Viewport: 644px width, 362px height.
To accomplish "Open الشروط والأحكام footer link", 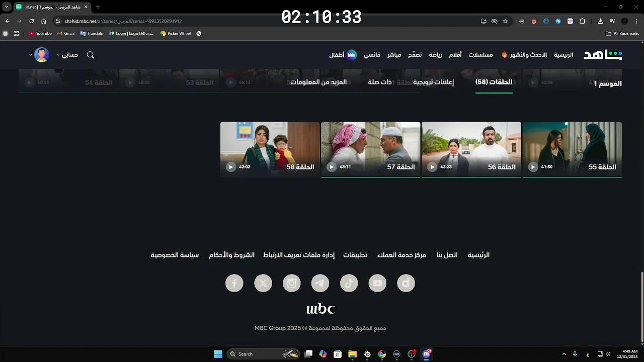I will 232,255.
